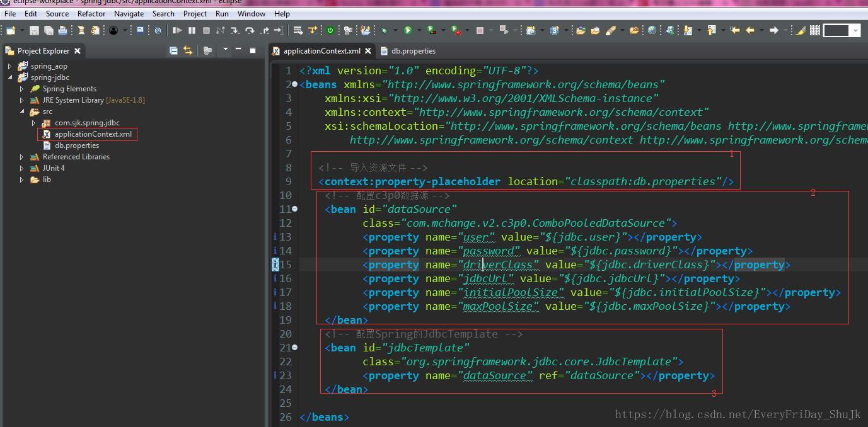Open the File menu
The width and height of the screenshot is (868, 427).
10,13
